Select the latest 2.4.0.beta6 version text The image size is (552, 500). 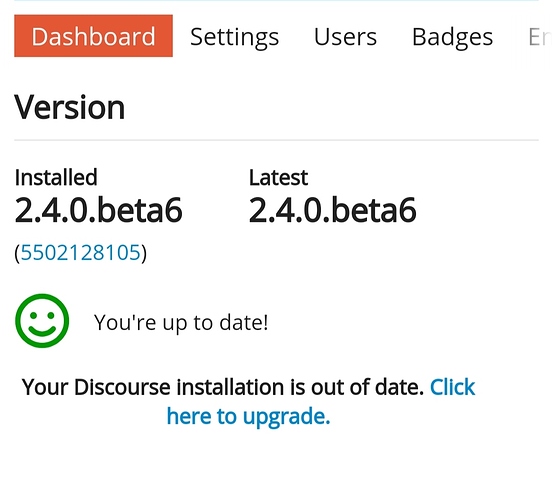[x=333, y=210]
